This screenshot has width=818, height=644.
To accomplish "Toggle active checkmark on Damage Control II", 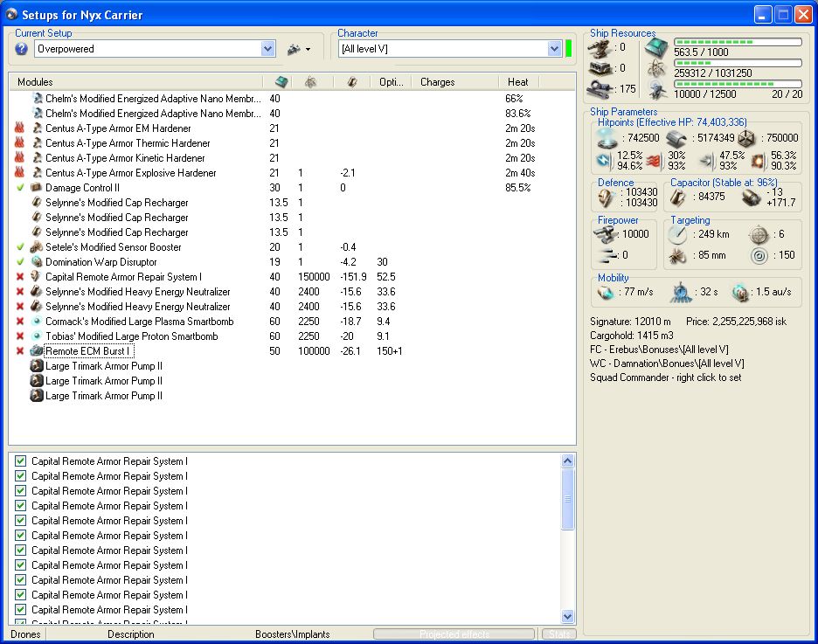I will click(20, 188).
